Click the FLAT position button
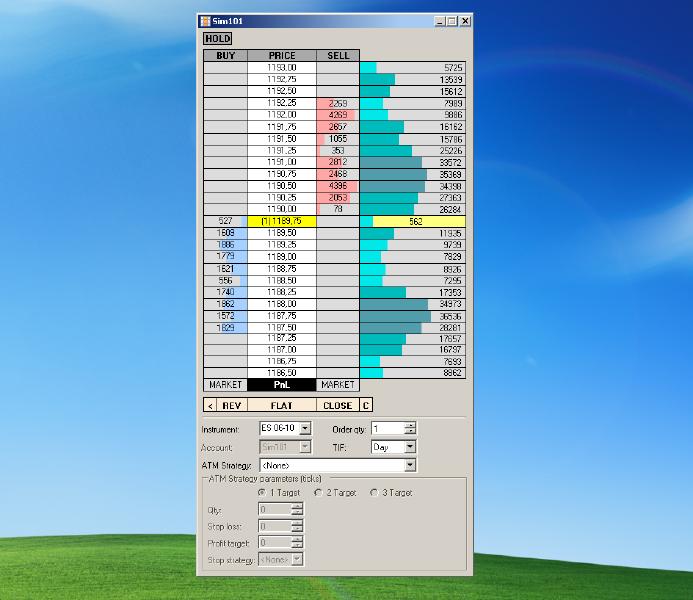Screen dimensions: 693x600 click(x=282, y=405)
